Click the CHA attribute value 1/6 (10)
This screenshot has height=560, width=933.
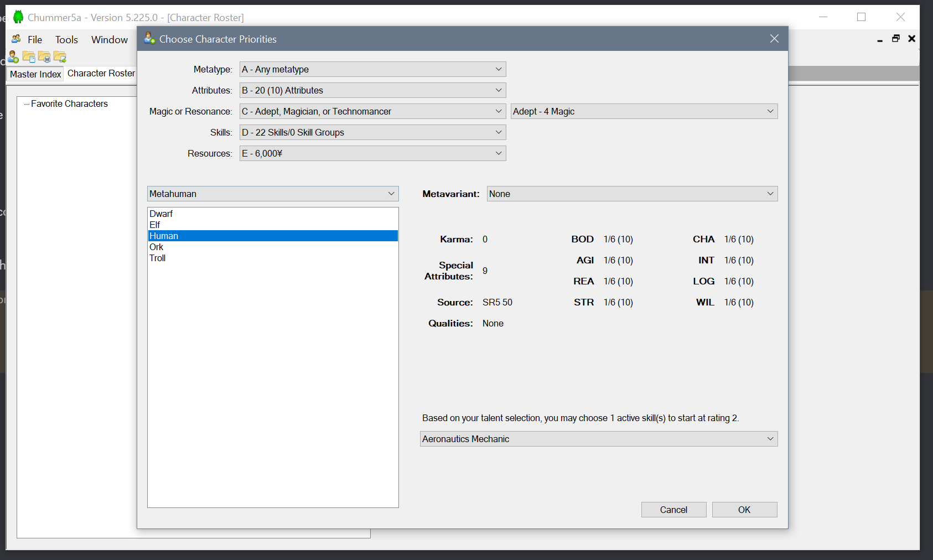coord(739,239)
